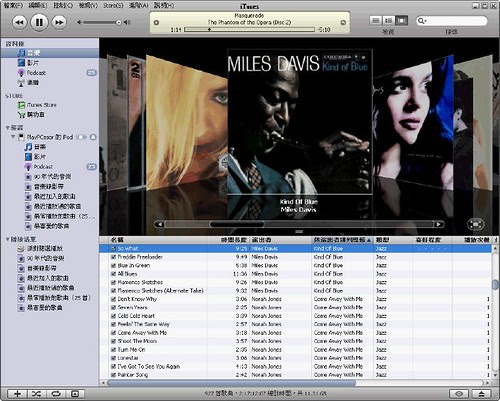Select the Cover Flow view button
The width and height of the screenshot is (500, 401).
(401, 21)
